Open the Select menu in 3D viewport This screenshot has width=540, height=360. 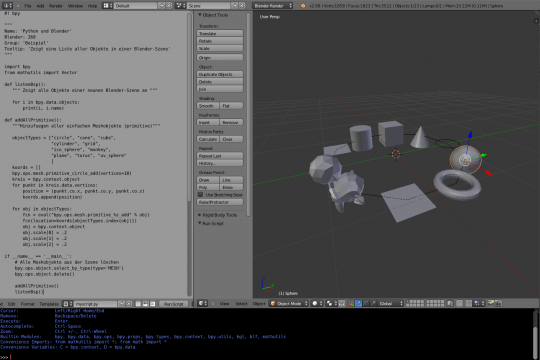point(241,303)
